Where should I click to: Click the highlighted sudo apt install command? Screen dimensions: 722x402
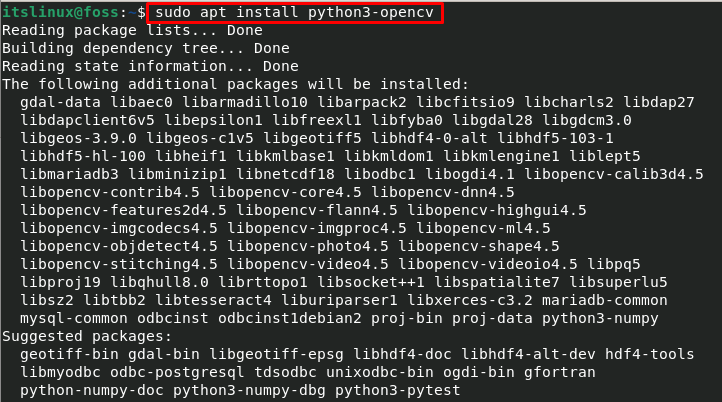coord(295,13)
